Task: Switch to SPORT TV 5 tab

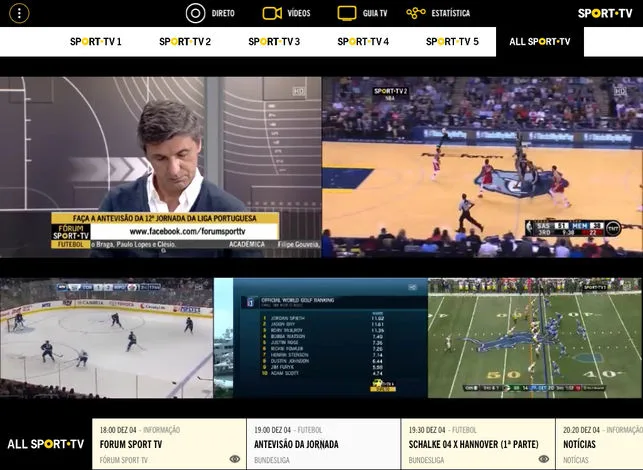Action: (x=452, y=41)
